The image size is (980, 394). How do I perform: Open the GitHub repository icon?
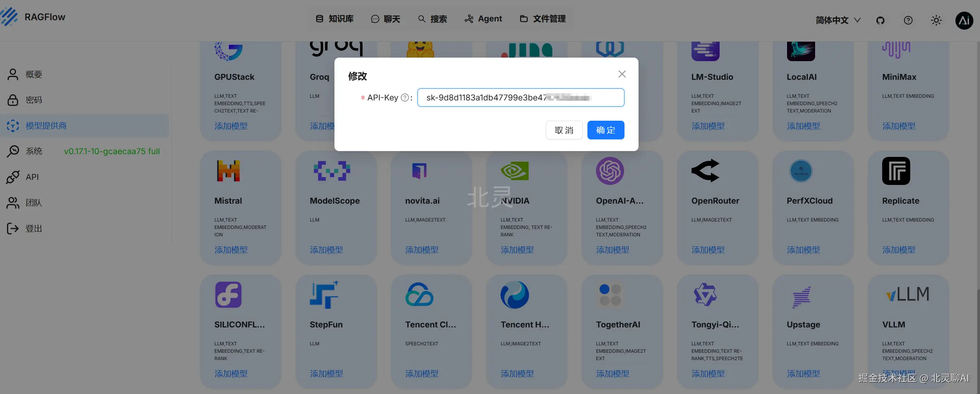pos(880,20)
